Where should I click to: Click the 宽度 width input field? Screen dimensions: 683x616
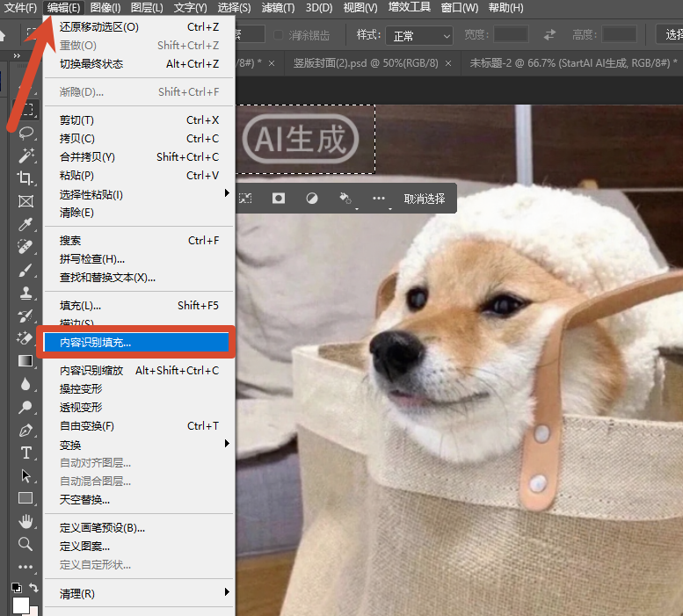click(511, 34)
